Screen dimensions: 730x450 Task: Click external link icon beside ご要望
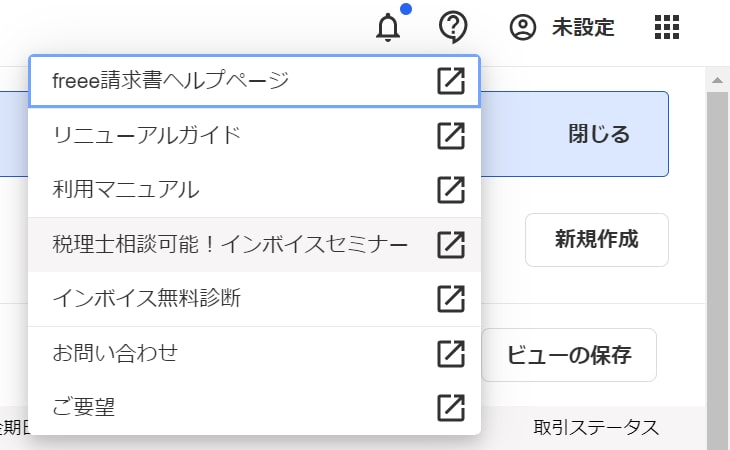[x=451, y=407]
